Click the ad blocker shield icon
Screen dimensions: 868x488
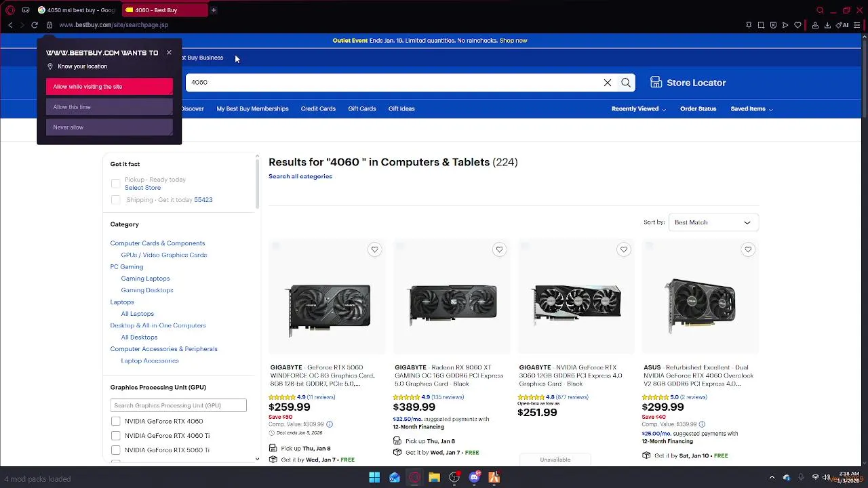point(773,25)
